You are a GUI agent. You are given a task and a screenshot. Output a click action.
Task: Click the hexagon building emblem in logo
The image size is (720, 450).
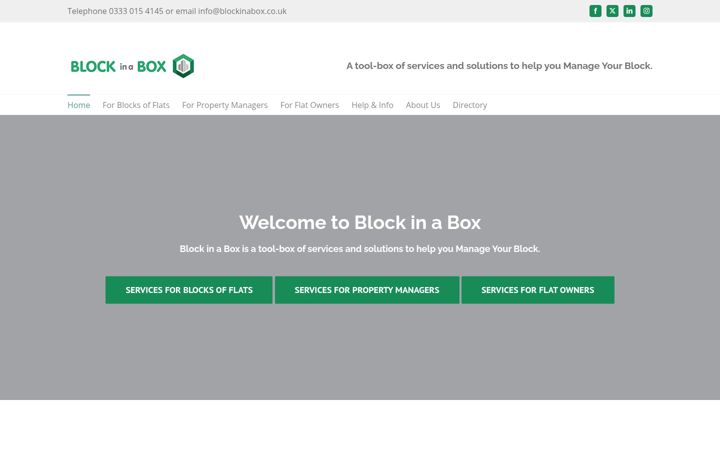(183, 66)
